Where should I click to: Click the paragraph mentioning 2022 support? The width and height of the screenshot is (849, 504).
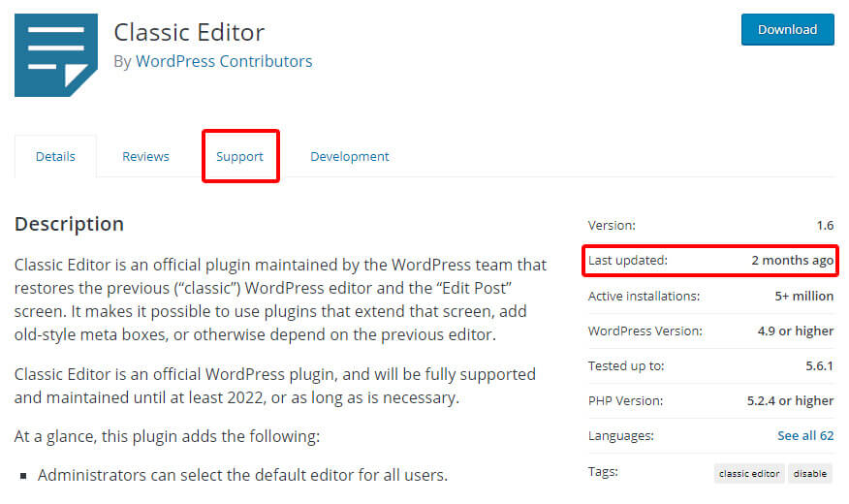coord(275,386)
